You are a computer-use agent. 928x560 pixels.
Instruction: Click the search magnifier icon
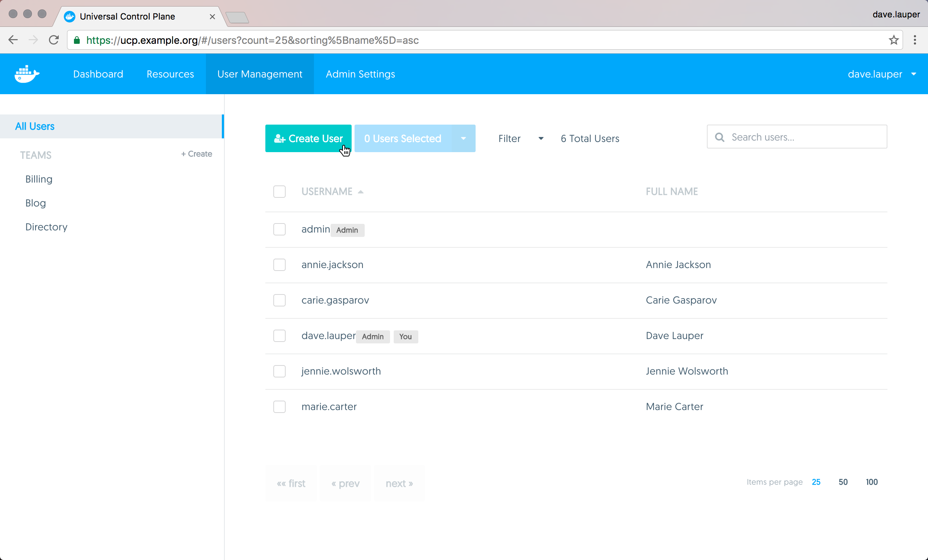tap(719, 137)
